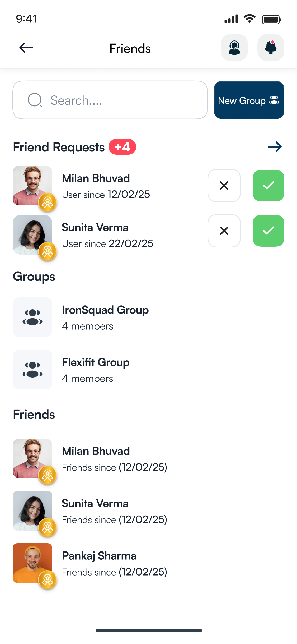Accept Milan Bhuvad's friend request
Image resolution: width=297 pixels, height=644 pixels.
[268, 186]
